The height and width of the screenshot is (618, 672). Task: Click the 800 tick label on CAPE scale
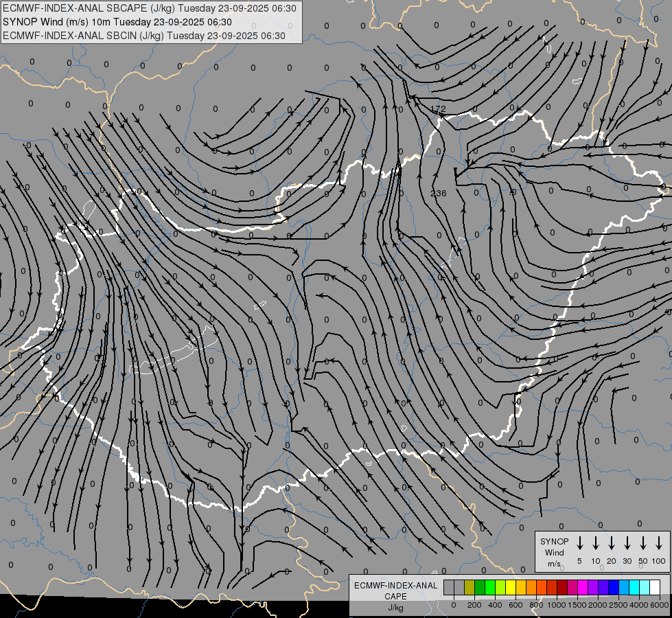click(536, 605)
